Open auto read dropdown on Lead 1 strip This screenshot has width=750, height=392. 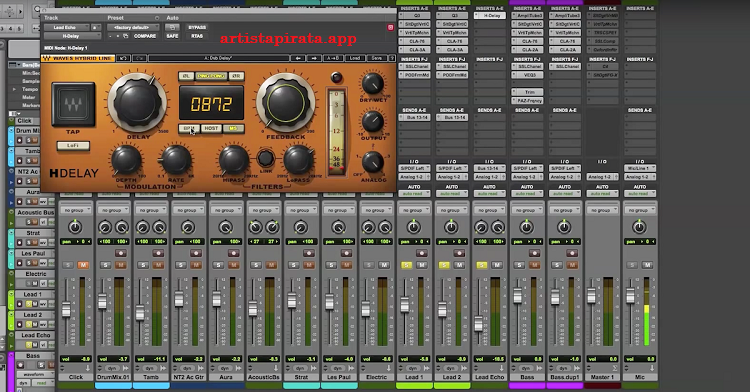coord(414,194)
